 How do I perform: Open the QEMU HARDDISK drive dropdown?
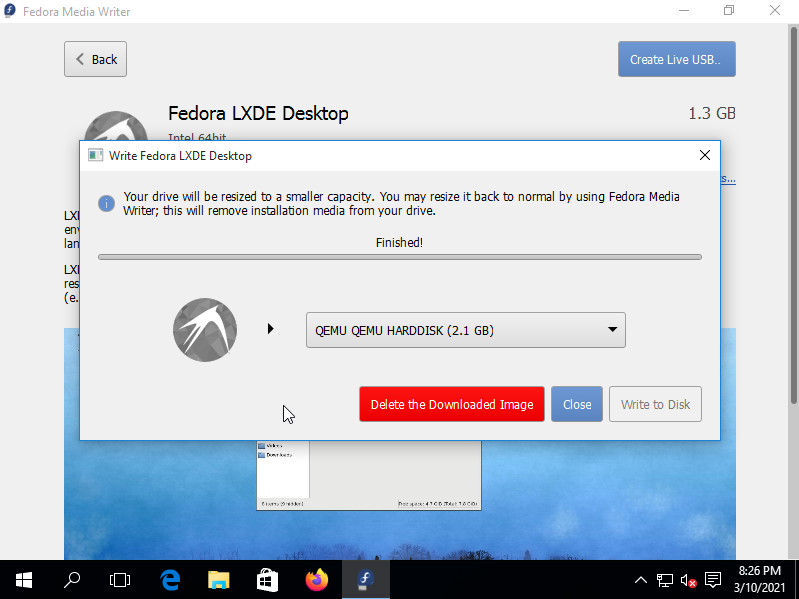coord(466,330)
